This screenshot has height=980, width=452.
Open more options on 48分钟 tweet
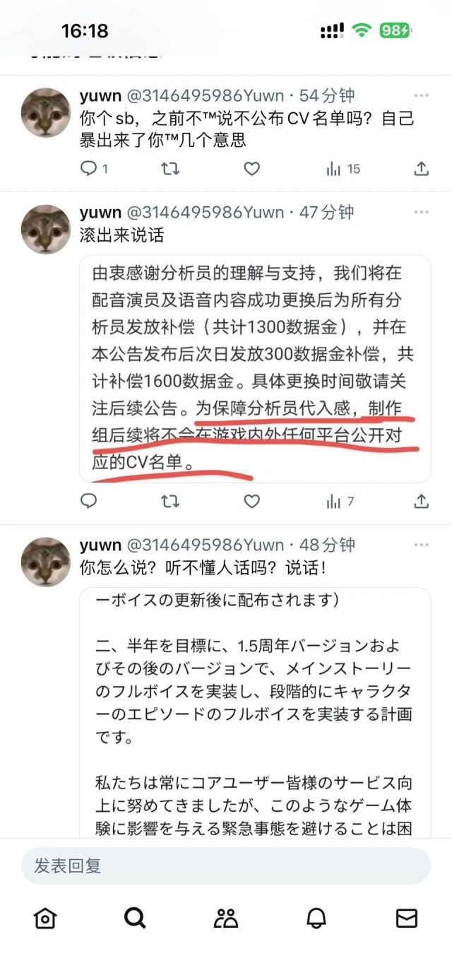422,545
